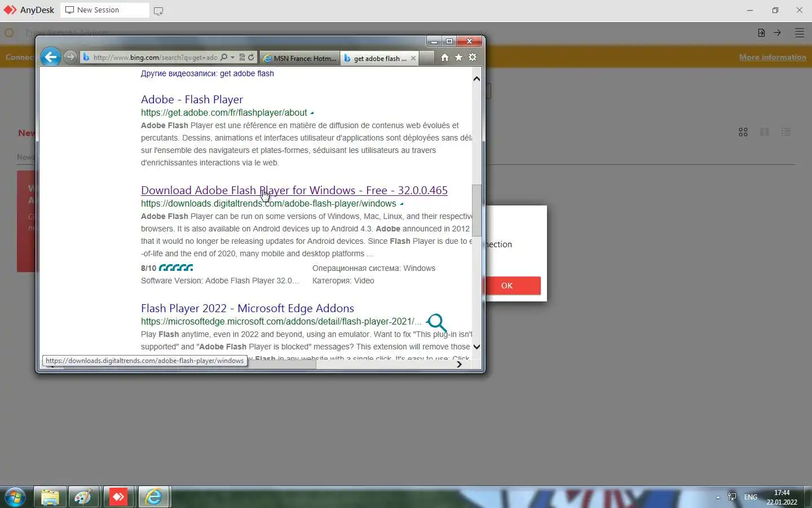This screenshot has width=812, height=508.
Task: Click the Internet Explorer forward arrow
Action: [70, 57]
